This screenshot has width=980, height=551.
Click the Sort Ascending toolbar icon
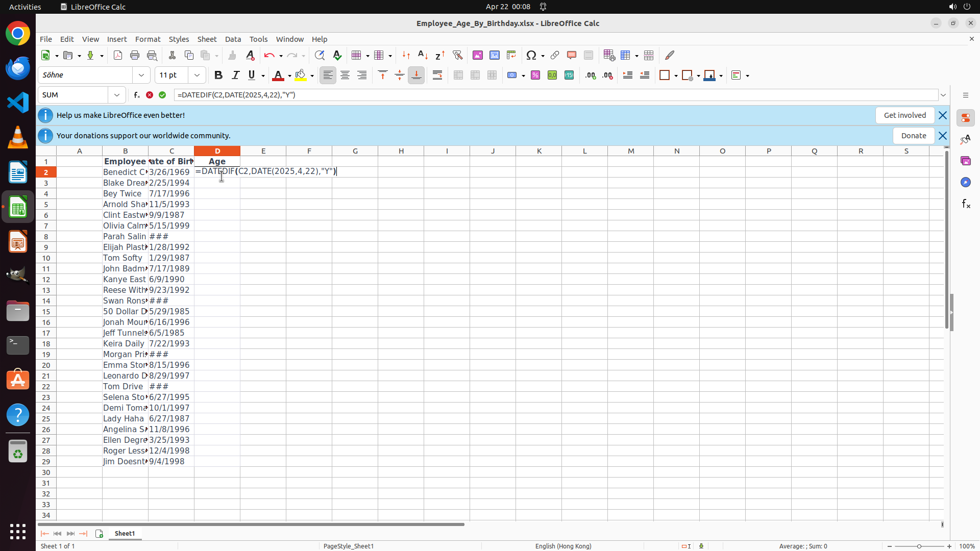[x=423, y=55]
